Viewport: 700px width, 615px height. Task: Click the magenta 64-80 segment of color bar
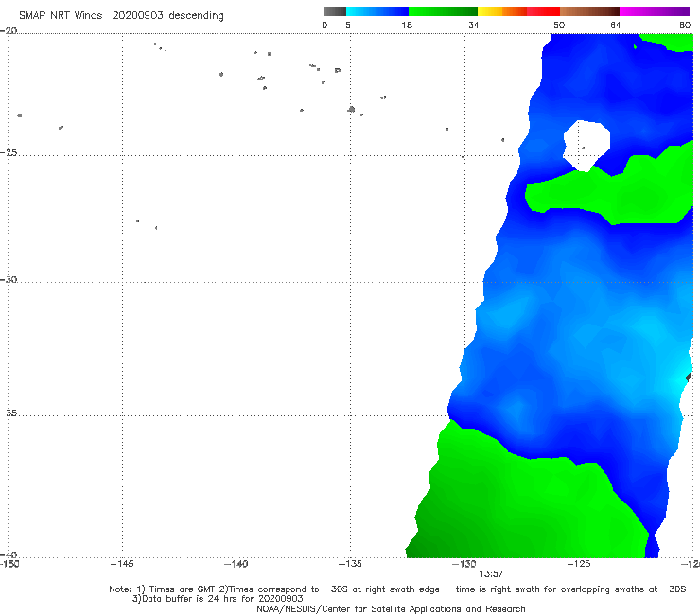tap(655, 11)
